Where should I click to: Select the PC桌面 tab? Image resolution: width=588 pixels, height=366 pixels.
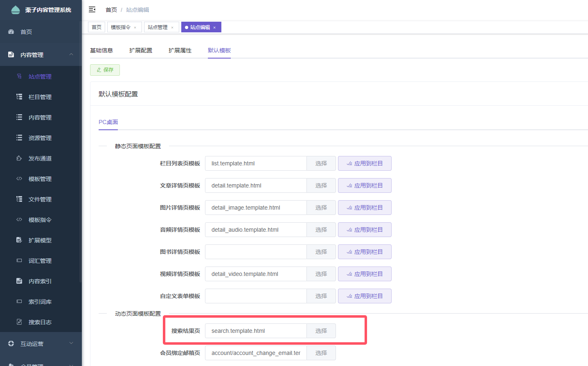(108, 122)
